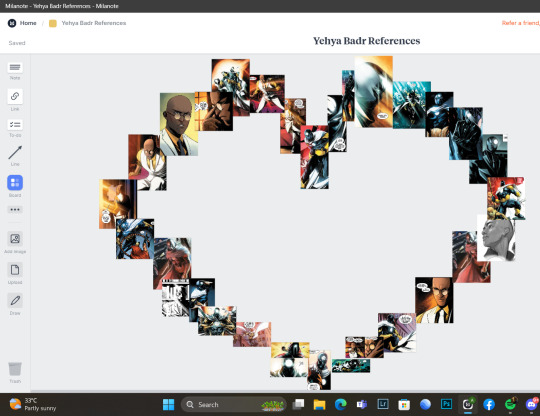540x416 pixels.
Task: Select the teal background hero image
Action: 412,105
